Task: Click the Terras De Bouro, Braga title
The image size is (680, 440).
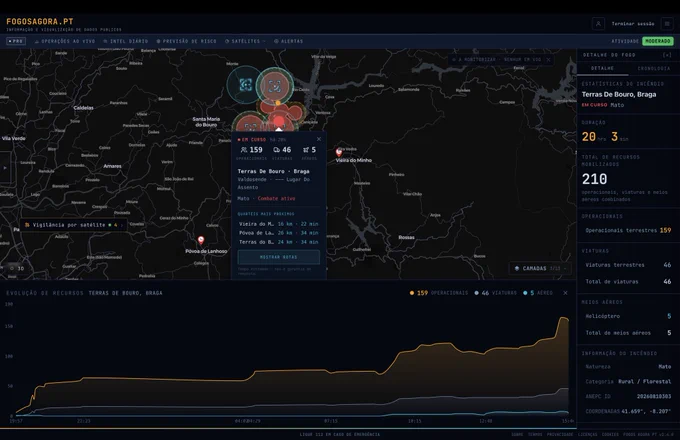Action: pos(619,95)
